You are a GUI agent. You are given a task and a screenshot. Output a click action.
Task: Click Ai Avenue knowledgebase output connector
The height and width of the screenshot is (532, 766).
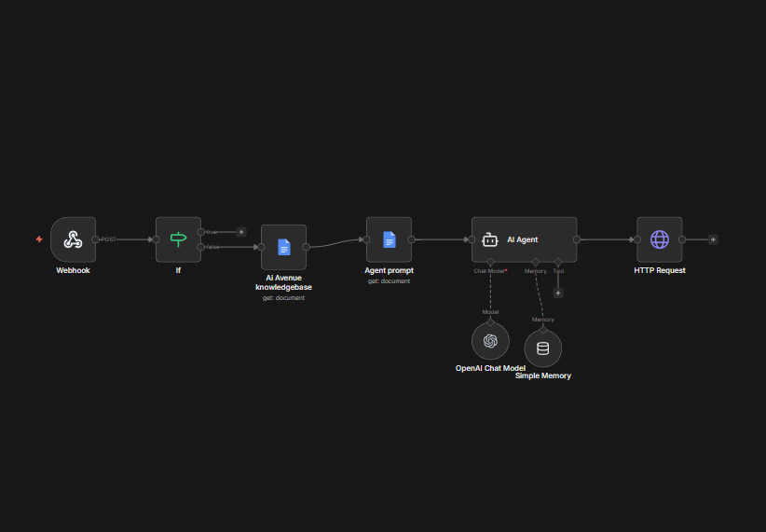(x=307, y=247)
